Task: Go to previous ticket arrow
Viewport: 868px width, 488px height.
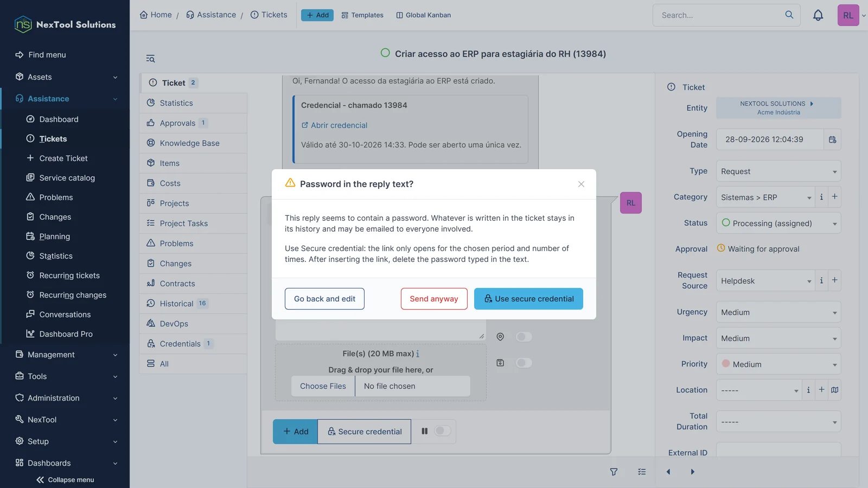Action: tap(668, 472)
